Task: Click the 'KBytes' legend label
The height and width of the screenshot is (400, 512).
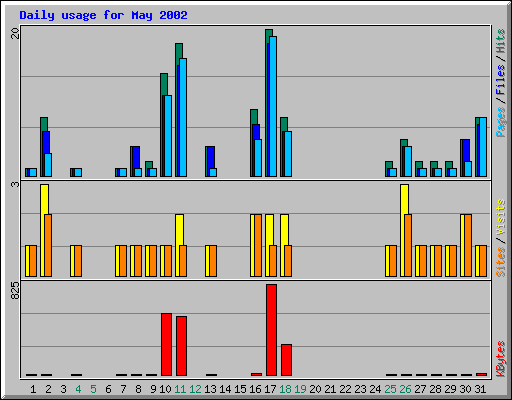Action: 500,359
